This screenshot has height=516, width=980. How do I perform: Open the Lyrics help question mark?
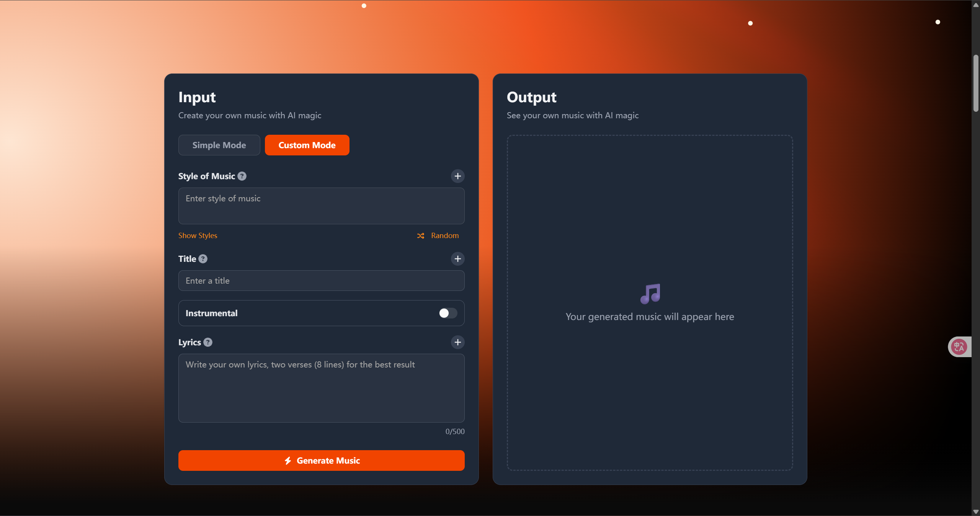tap(208, 342)
